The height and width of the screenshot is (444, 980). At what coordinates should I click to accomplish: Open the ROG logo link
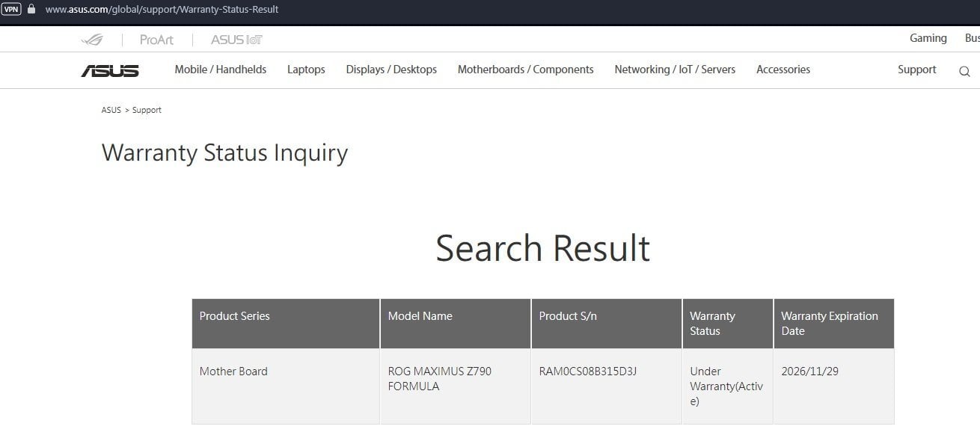click(x=92, y=40)
